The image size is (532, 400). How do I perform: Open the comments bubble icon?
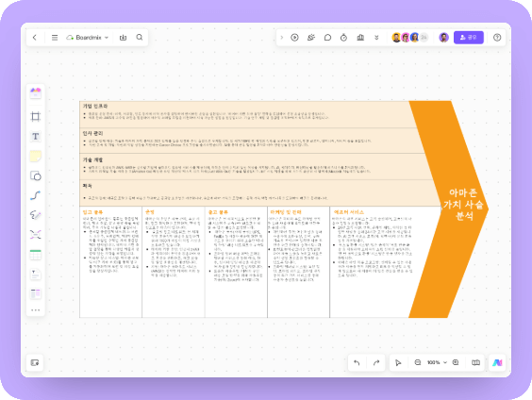point(327,38)
